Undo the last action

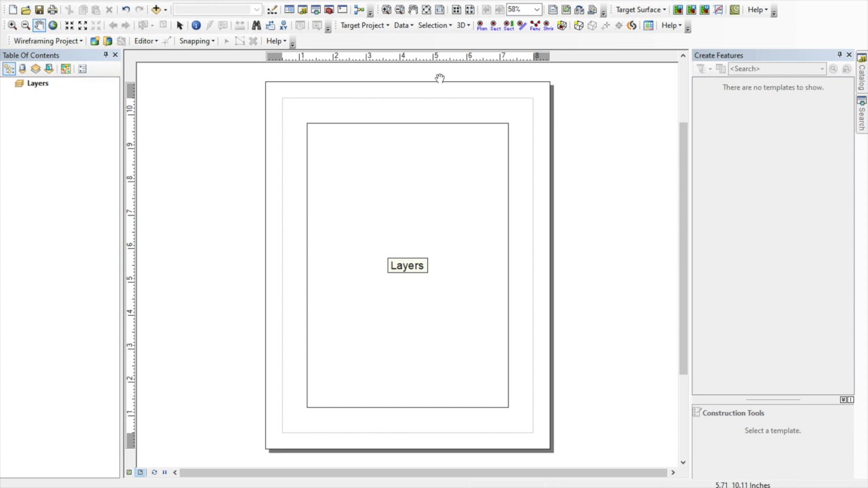[x=125, y=9]
